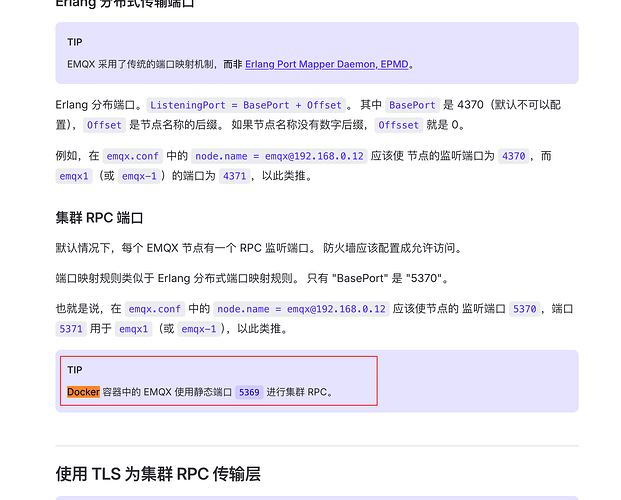Image resolution: width=621 pixels, height=500 pixels.
Task: Click the 5371 port code
Action: pyautogui.click(x=71, y=329)
